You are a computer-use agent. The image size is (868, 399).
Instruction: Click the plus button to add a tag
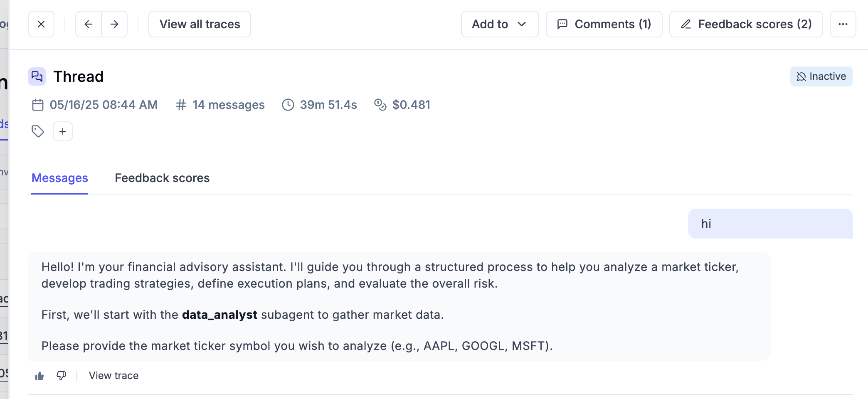click(63, 131)
